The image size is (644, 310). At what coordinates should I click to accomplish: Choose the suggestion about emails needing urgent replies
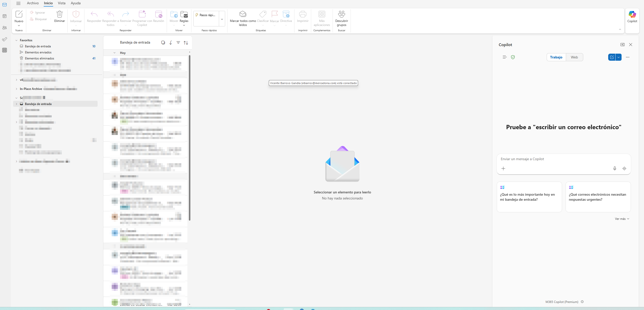click(x=598, y=197)
